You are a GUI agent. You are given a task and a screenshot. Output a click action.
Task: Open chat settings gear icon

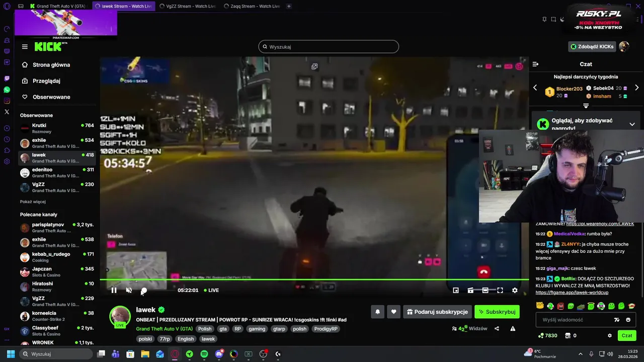610,335
